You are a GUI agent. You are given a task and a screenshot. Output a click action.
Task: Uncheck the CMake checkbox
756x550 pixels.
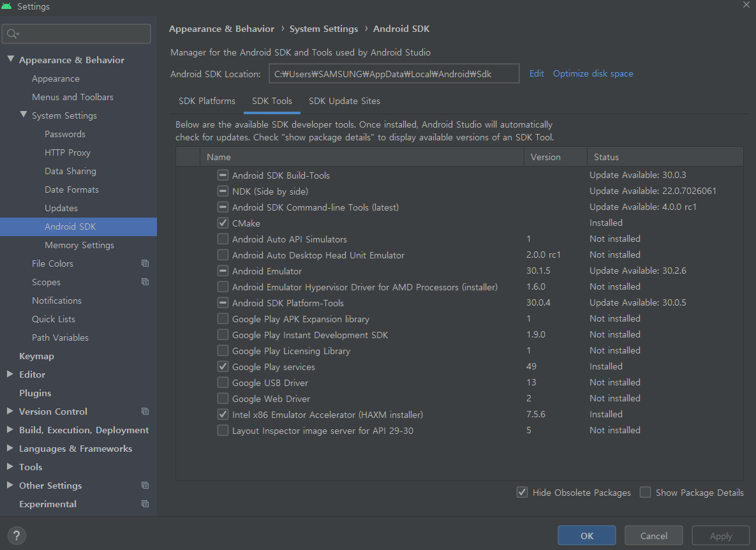(223, 223)
